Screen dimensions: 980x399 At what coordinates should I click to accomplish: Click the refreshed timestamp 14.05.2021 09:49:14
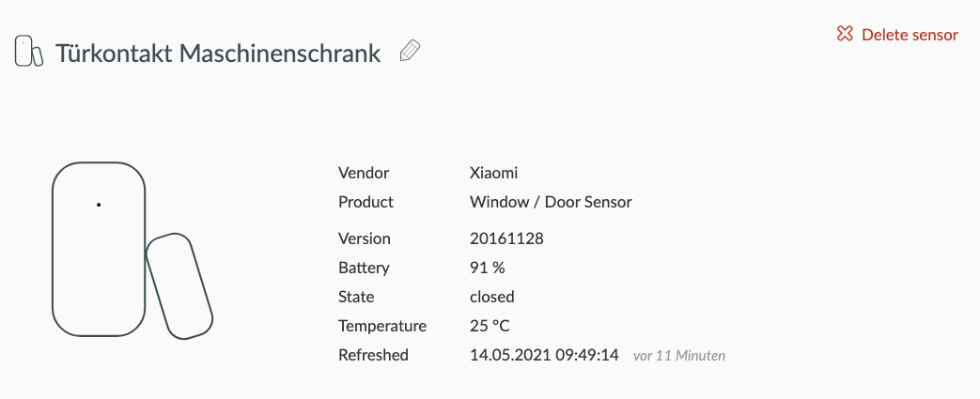(x=544, y=355)
